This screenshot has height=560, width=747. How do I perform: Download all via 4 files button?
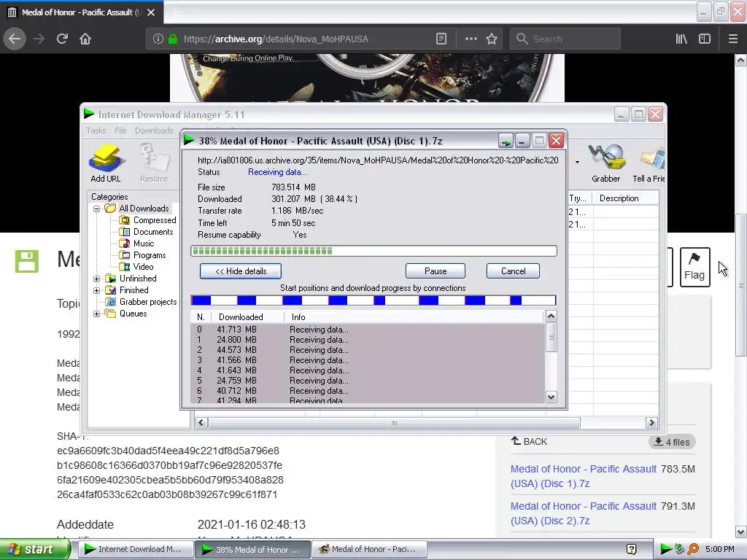[672, 442]
